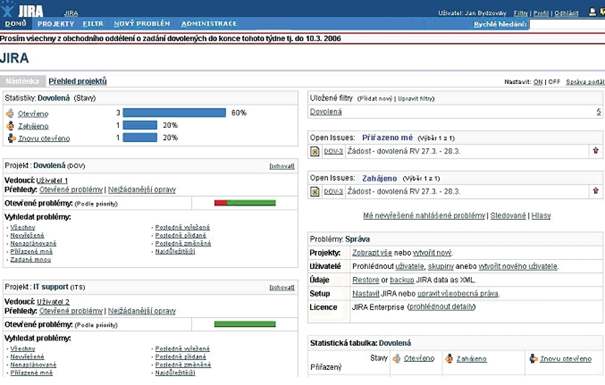Open DOV-3 issue in Zahájeno list

click(333, 192)
